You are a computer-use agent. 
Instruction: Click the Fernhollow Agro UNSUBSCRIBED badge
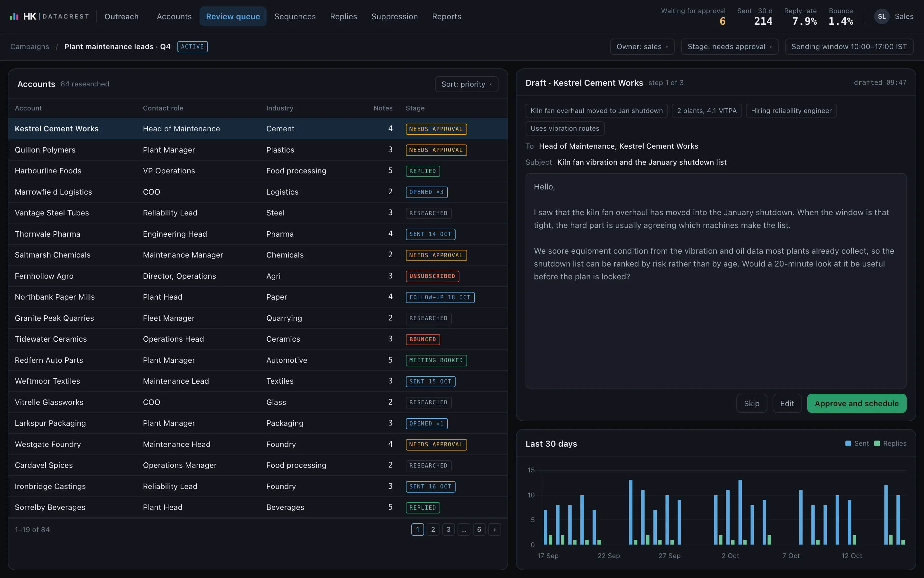point(432,276)
